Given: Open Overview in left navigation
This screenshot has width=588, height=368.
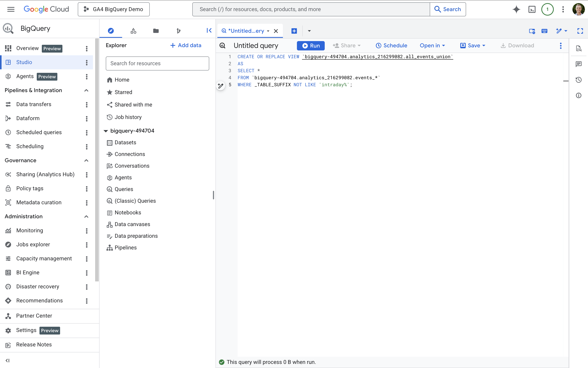Looking at the screenshot, I should (x=27, y=48).
